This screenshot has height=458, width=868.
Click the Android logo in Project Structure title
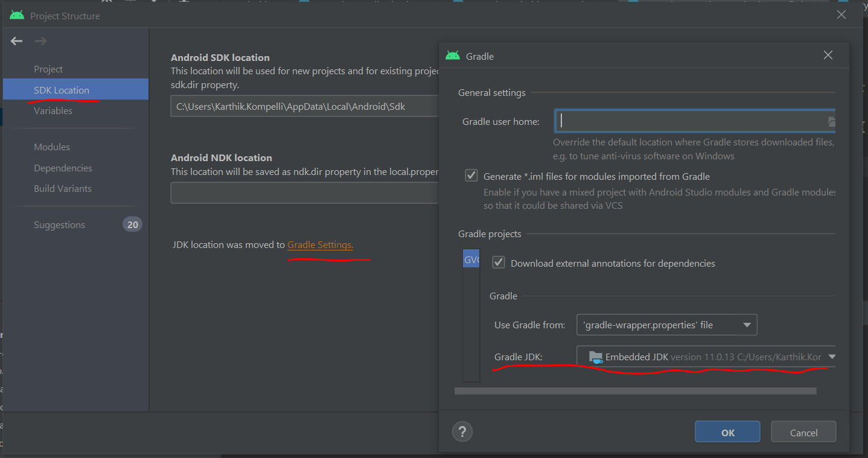point(17,15)
